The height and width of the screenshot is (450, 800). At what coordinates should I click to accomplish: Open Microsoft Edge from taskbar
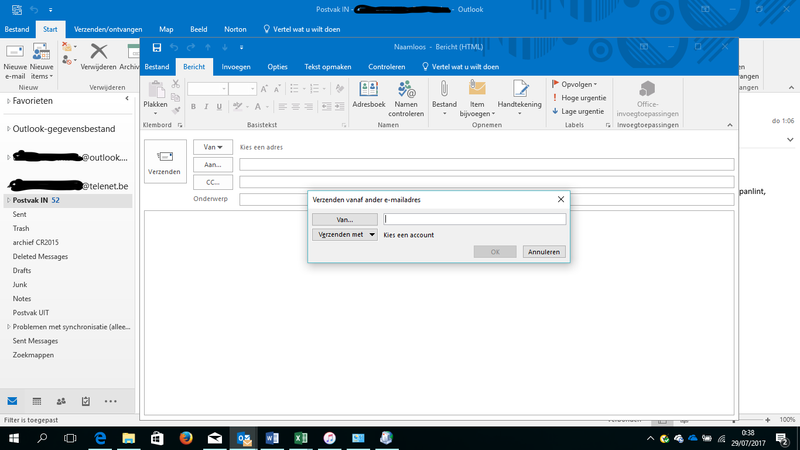click(x=100, y=438)
